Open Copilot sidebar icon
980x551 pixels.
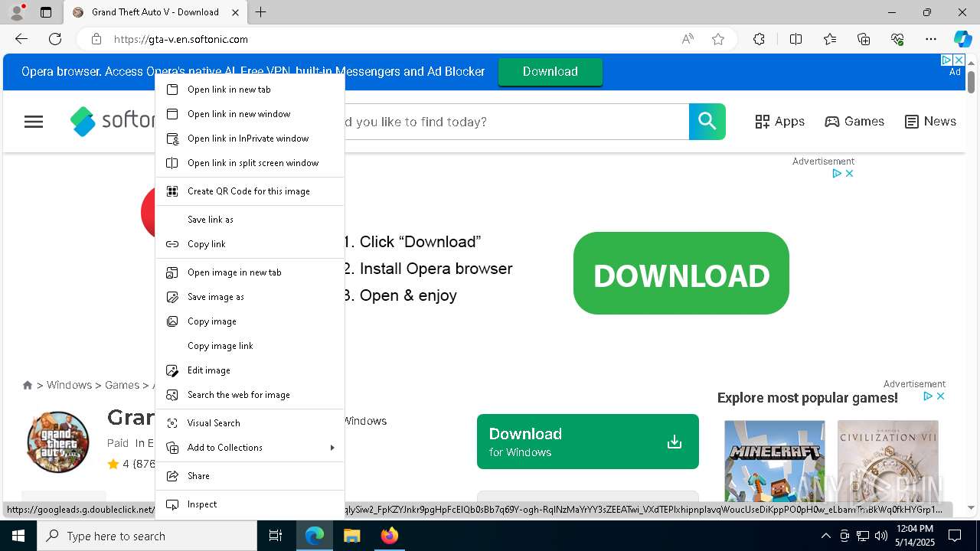962,39
